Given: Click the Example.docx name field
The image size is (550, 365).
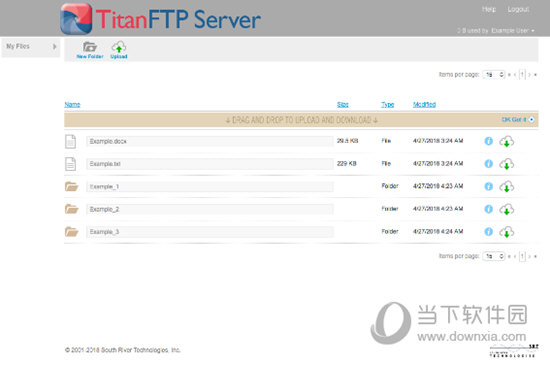Looking at the screenshot, I should click(210, 141).
